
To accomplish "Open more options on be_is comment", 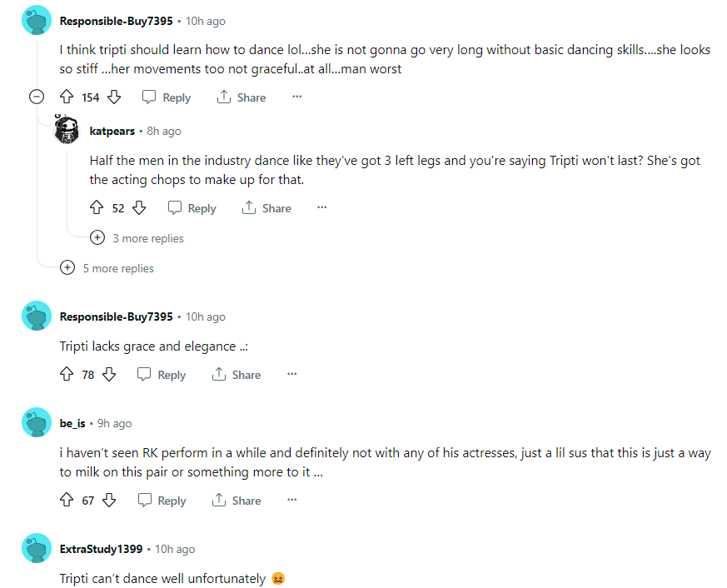I will 291,501.
